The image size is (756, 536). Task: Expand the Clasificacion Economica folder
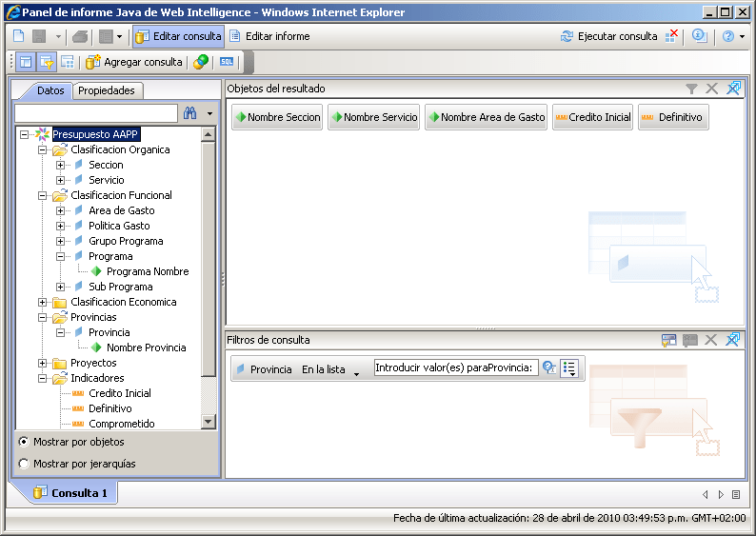pos(43,302)
